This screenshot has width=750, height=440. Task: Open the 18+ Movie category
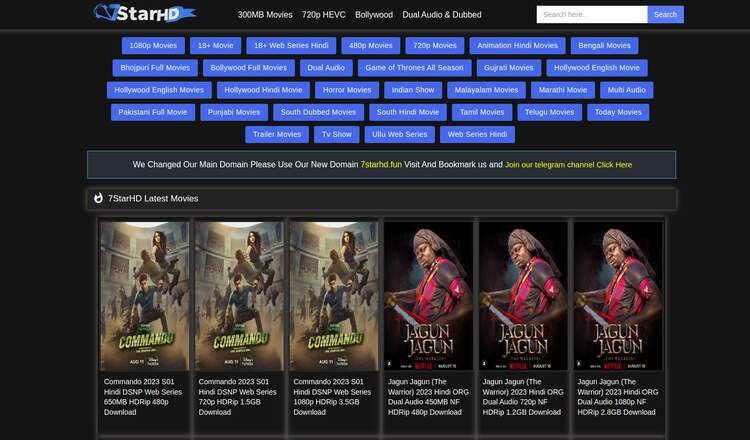[215, 45]
